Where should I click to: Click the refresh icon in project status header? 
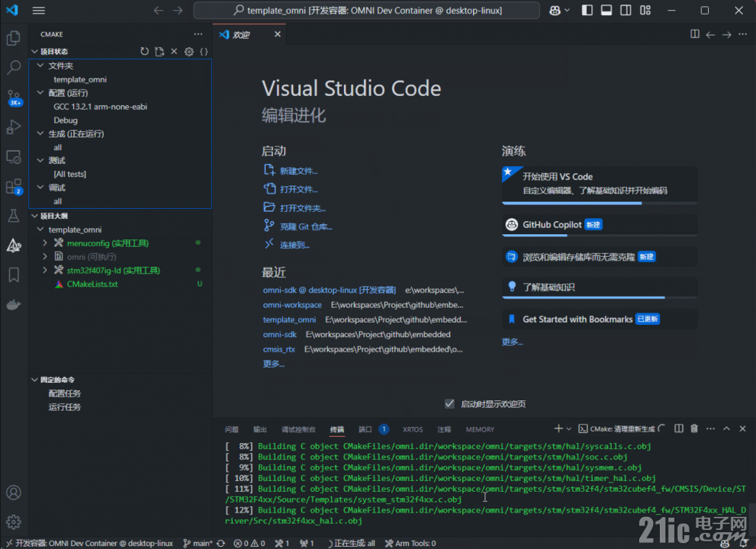click(x=144, y=51)
